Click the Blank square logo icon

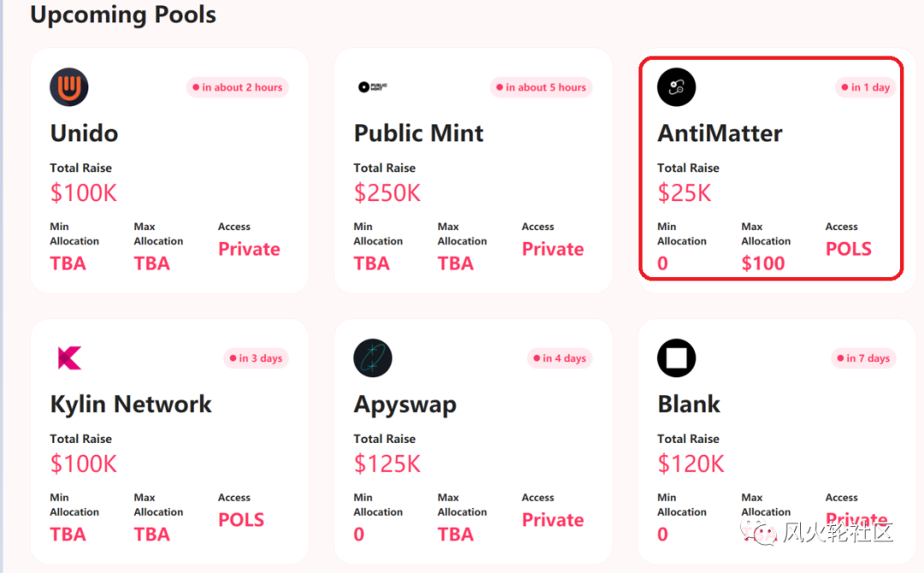pos(677,358)
